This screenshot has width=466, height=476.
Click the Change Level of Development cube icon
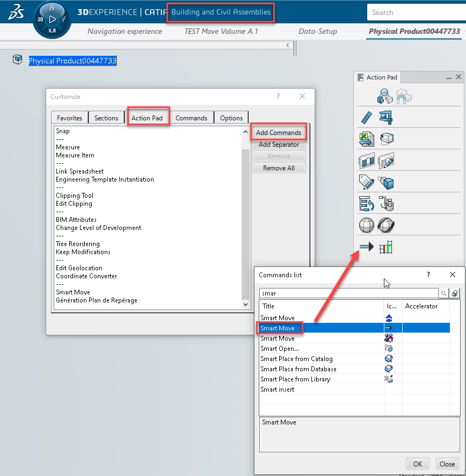pos(386,183)
